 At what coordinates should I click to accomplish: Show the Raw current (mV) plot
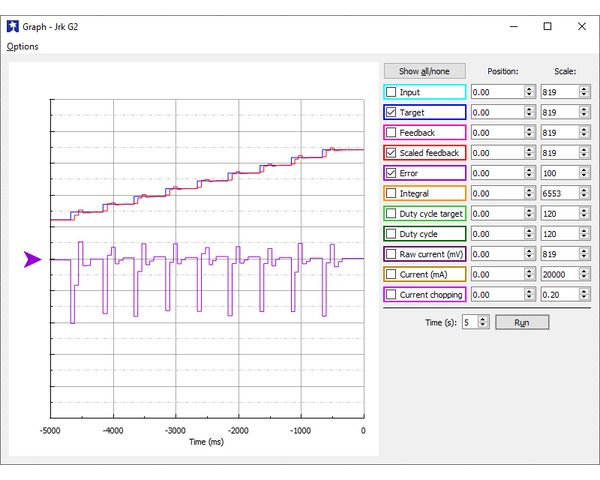point(391,254)
